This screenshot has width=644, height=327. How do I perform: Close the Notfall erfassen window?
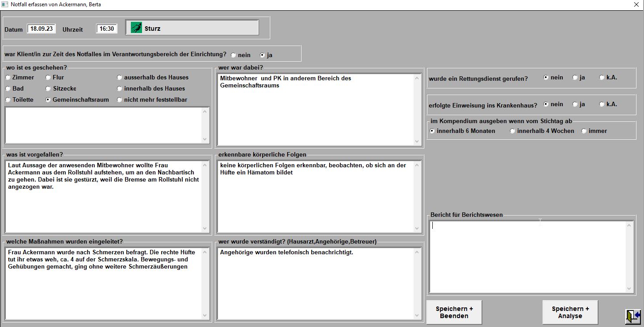tap(636, 4)
